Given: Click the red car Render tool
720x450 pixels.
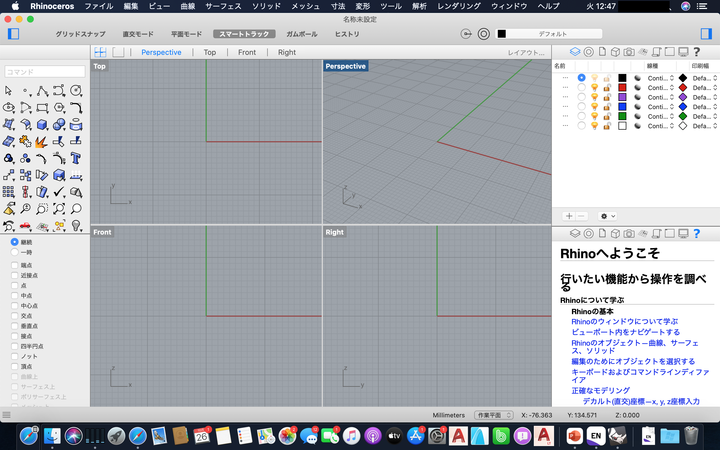Looking at the screenshot, I should pyautogui.click(x=25, y=225).
